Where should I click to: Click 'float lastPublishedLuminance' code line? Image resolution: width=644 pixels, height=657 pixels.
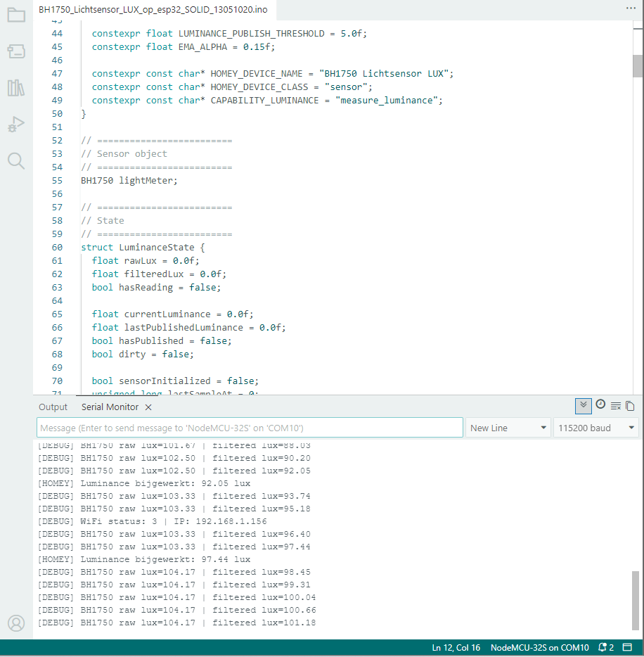point(189,328)
